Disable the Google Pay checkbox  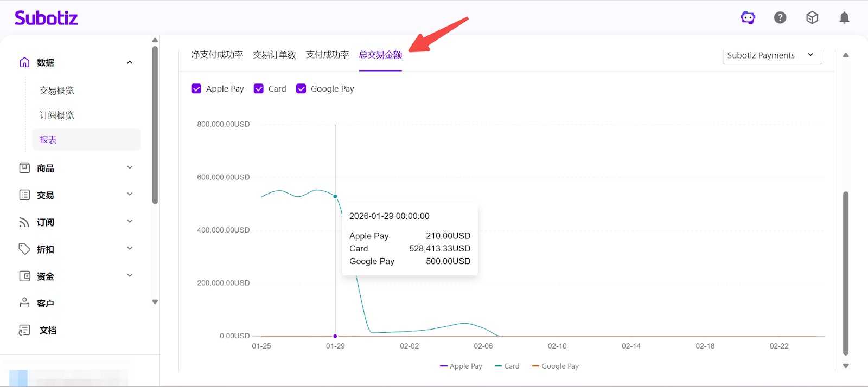(x=301, y=89)
